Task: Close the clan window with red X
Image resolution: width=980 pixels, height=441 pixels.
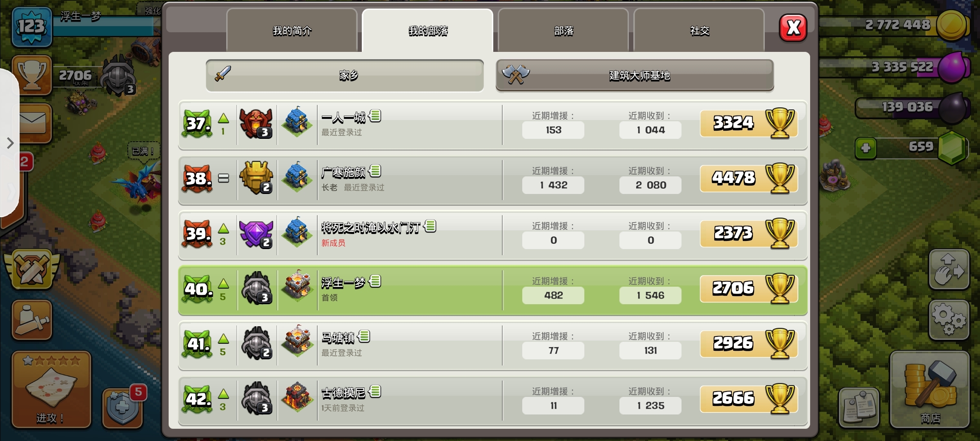Action: 793,28
